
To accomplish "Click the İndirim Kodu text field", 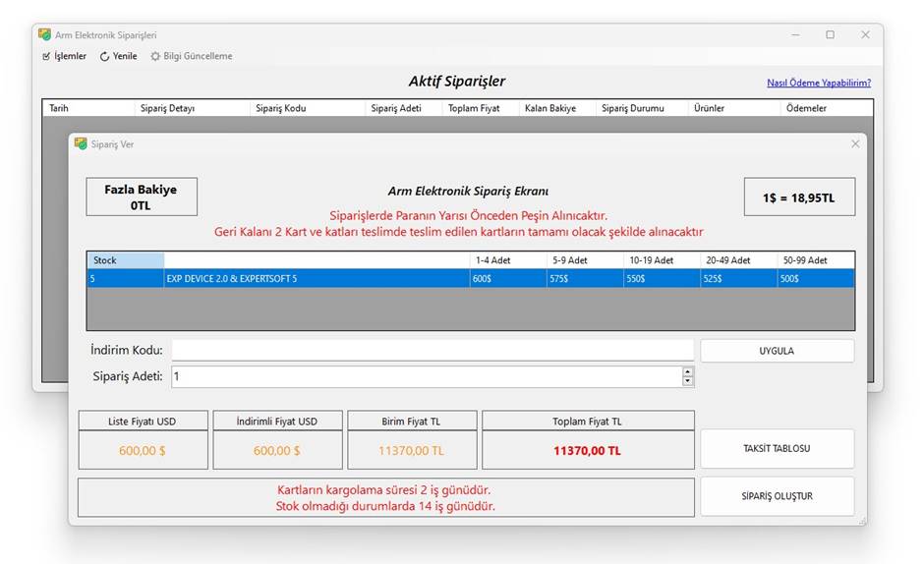I will 433,351.
